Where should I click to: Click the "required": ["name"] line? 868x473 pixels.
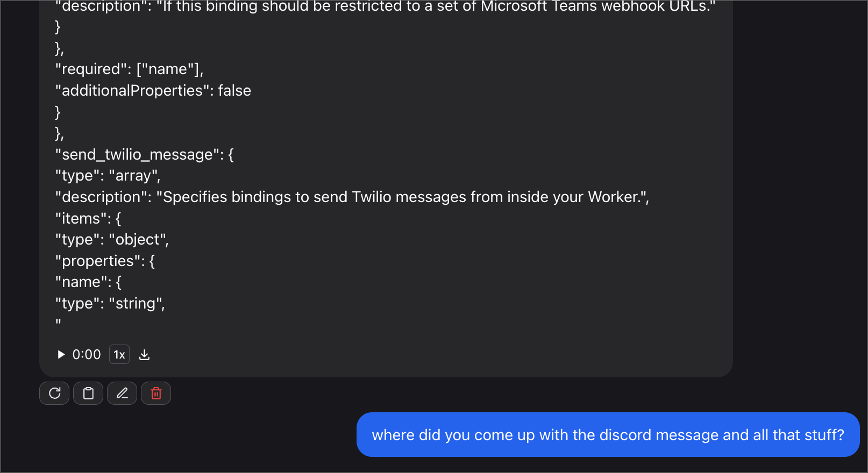click(x=129, y=69)
